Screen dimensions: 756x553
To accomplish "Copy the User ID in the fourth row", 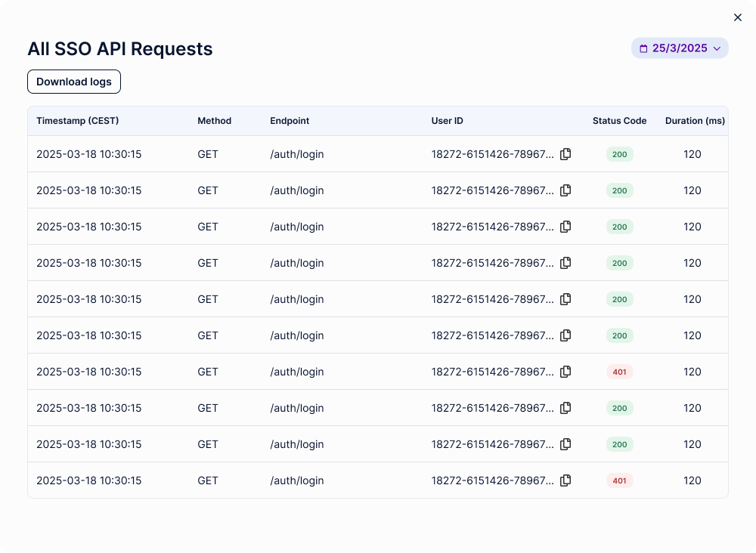I will [565, 263].
